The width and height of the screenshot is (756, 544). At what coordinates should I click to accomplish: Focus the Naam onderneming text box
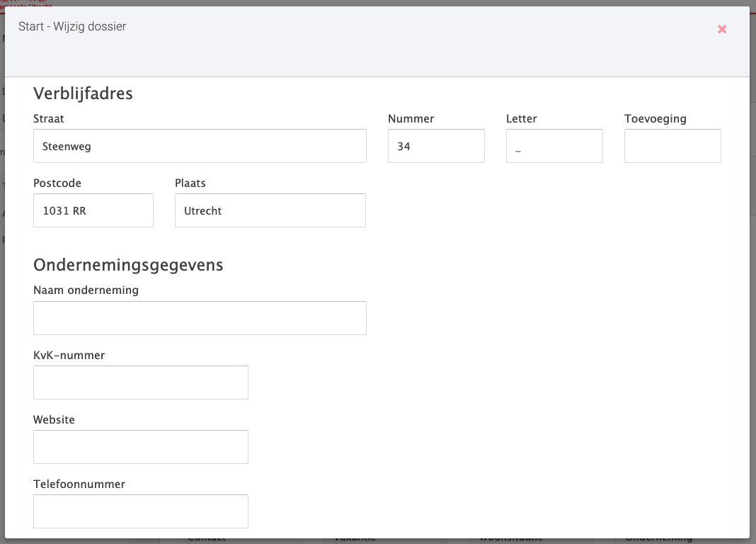(200, 318)
